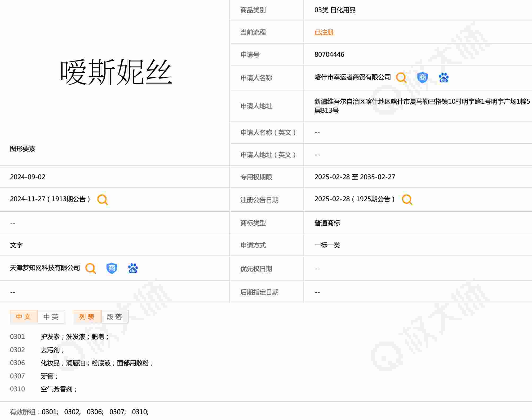Click the application number 80704446
Screen dimensions: 532x420
click(x=329, y=54)
